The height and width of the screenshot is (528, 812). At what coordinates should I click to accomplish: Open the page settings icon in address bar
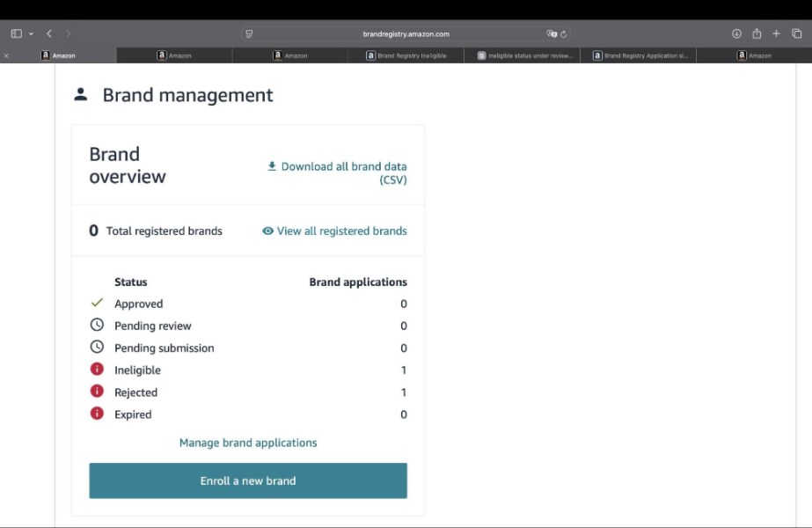(249, 34)
